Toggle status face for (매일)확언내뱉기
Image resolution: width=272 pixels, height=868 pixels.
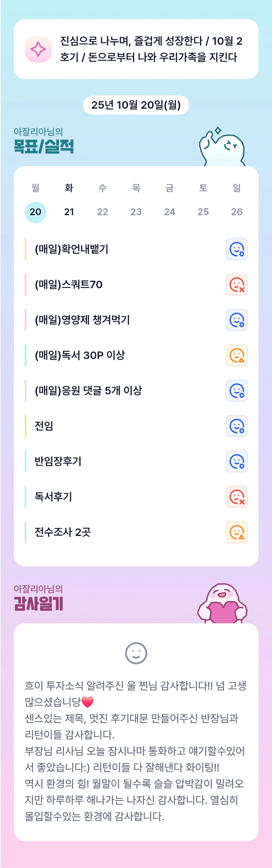pyautogui.click(x=237, y=249)
